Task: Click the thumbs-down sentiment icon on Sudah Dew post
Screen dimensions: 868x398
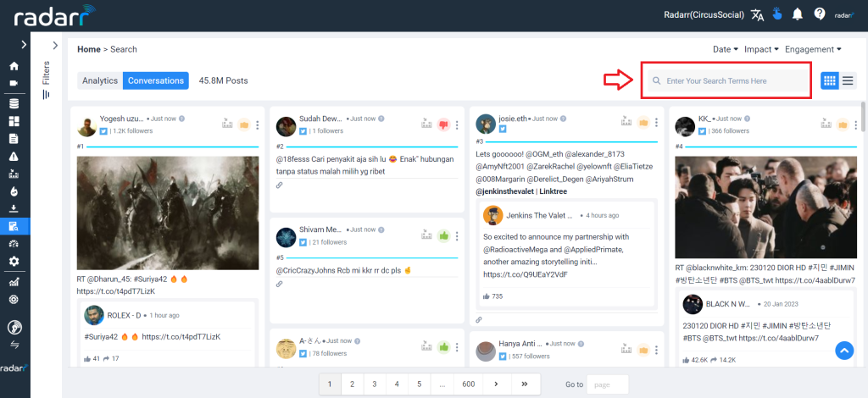Action: (x=443, y=125)
